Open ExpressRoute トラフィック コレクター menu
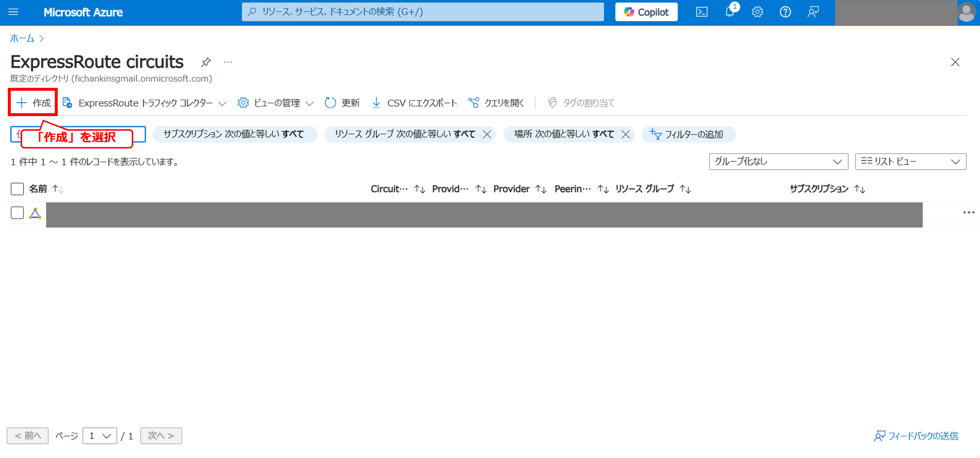Image resolution: width=980 pixels, height=458 pixels. point(145,103)
